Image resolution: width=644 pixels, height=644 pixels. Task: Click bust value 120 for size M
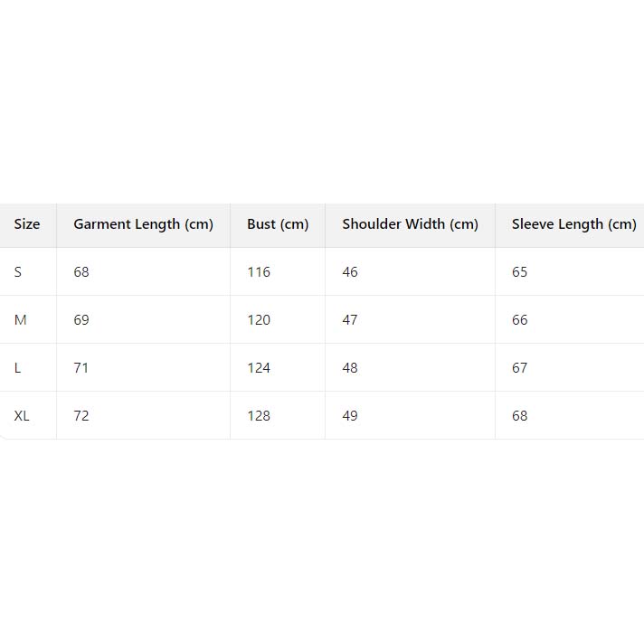pos(259,320)
